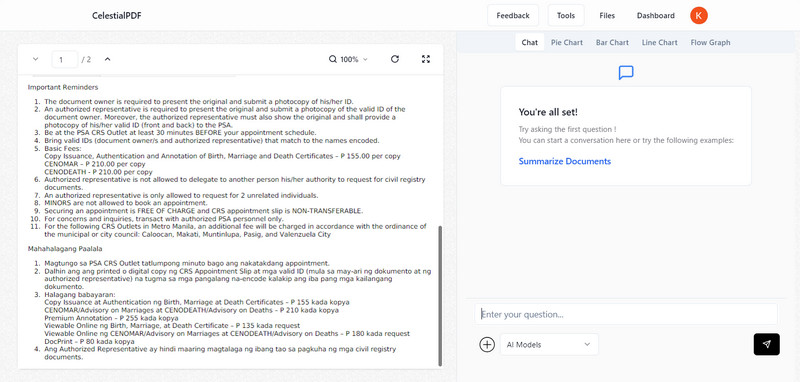
Task: Click "CENOMAR – P 210.00 per copy" line
Action: (x=95, y=164)
